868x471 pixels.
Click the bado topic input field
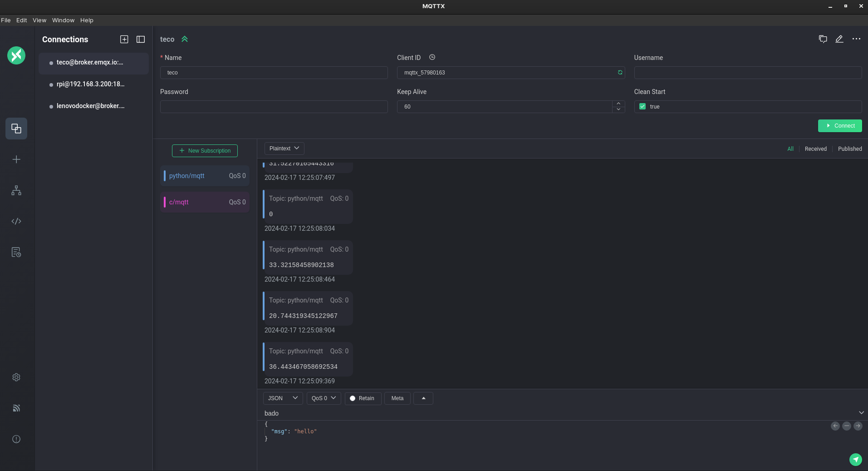pos(559,413)
